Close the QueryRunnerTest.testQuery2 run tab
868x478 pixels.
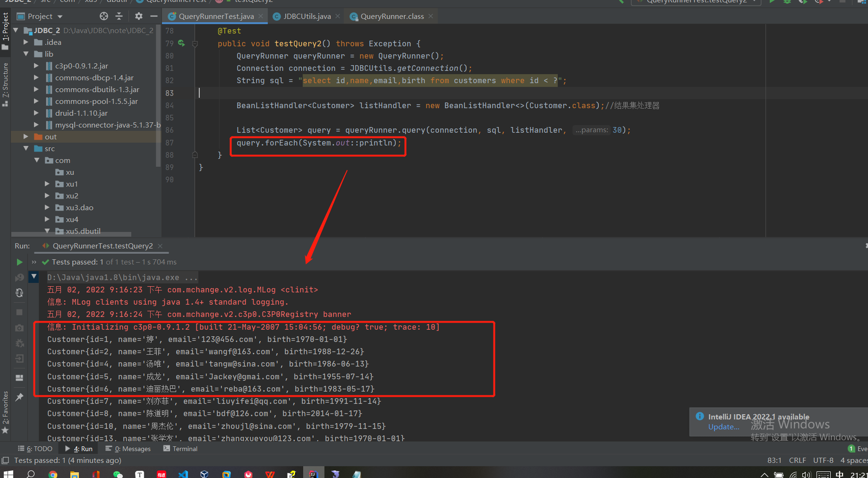tap(160, 246)
